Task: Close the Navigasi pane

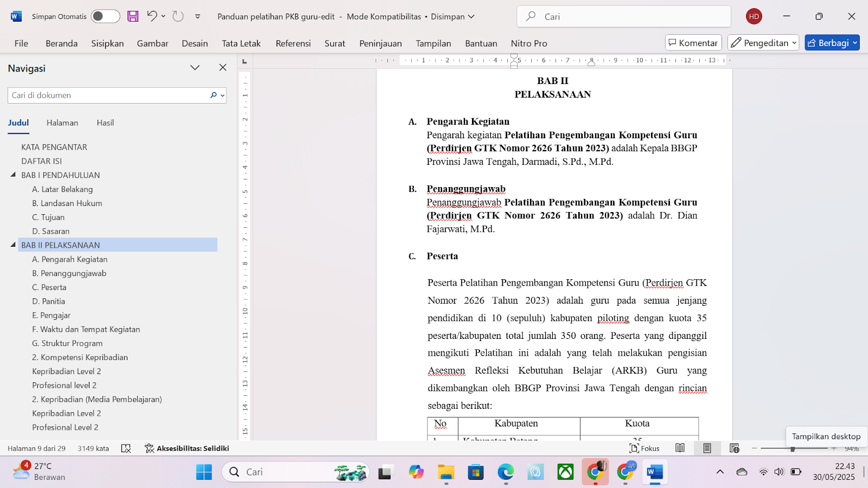Action: point(222,68)
